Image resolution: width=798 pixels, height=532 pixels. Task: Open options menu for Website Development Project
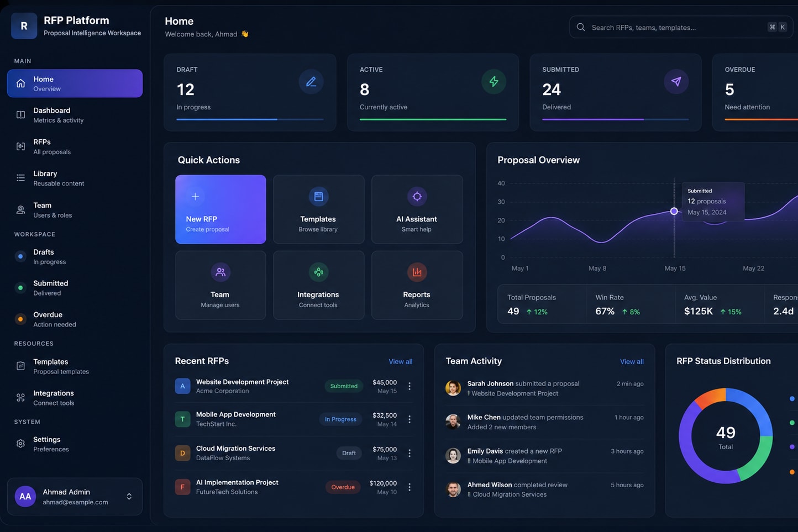(x=410, y=386)
